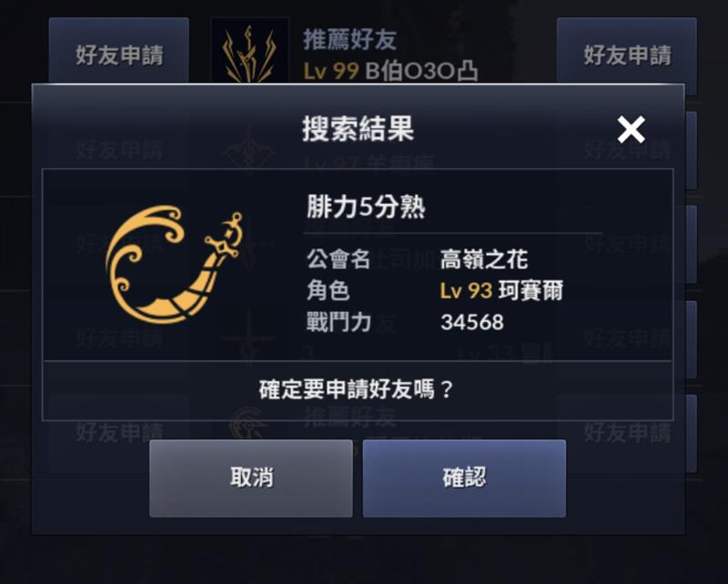Select the recommended friend Lv 99 B伯O3O凸
The height and width of the screenshot is (584, 728).
[390, 71]
